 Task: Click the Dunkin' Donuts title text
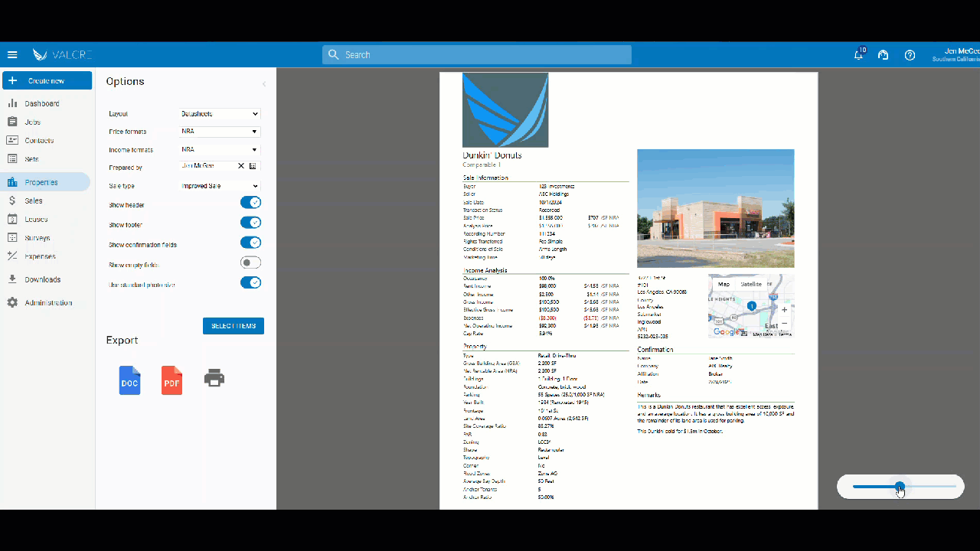point(492,155)
